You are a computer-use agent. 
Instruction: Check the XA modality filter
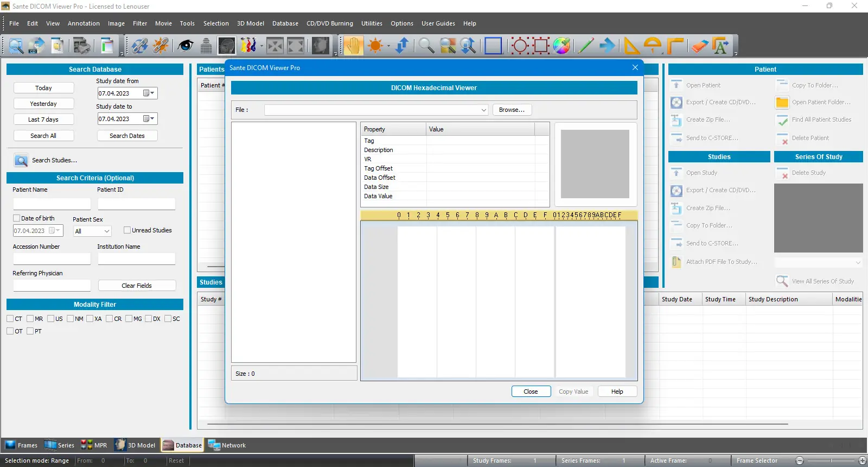tap(90, 319)
